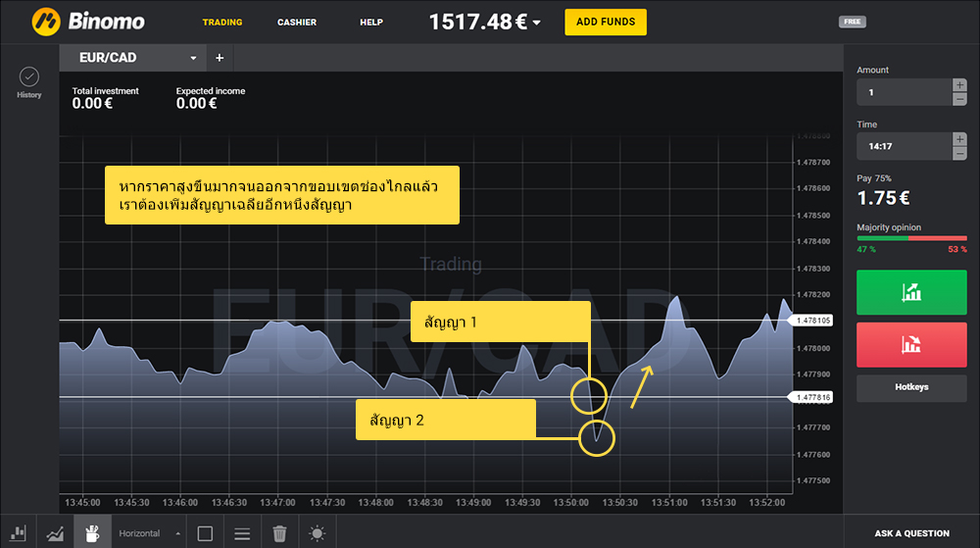Click the Binomo logo
The height and width of the screenshot is (548, 980).
88,21
